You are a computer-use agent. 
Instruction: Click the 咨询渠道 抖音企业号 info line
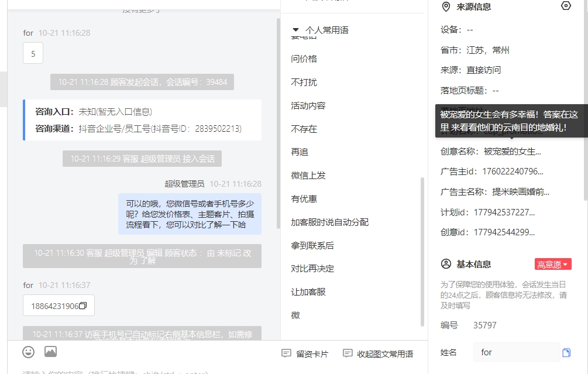click(139, 129)
